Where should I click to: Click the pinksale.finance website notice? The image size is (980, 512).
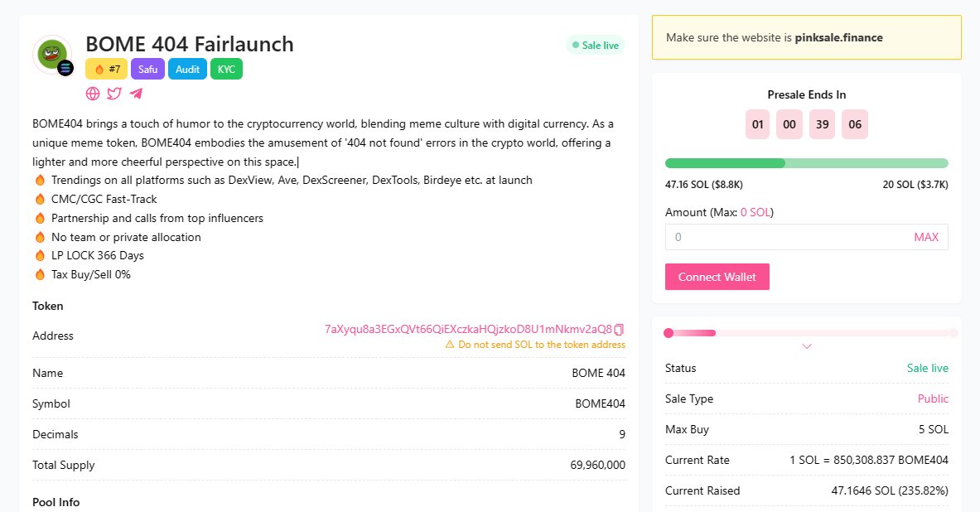(x=806, y=37)
